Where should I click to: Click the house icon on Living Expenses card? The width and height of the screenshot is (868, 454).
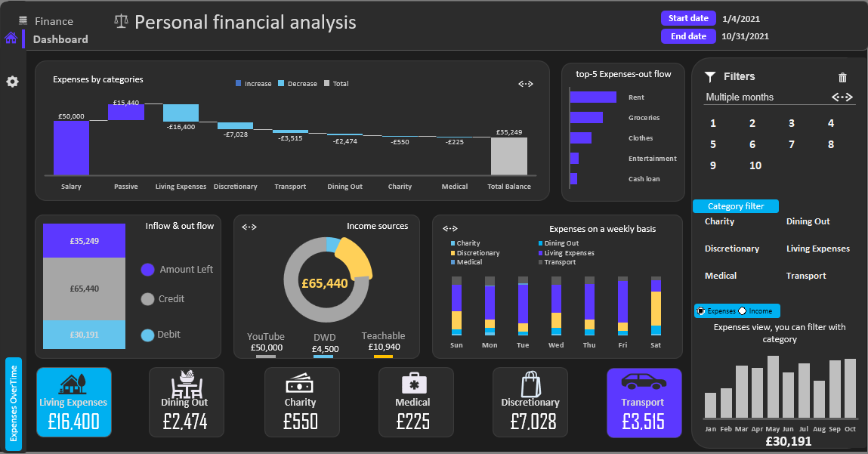click(x=73, y=384)
